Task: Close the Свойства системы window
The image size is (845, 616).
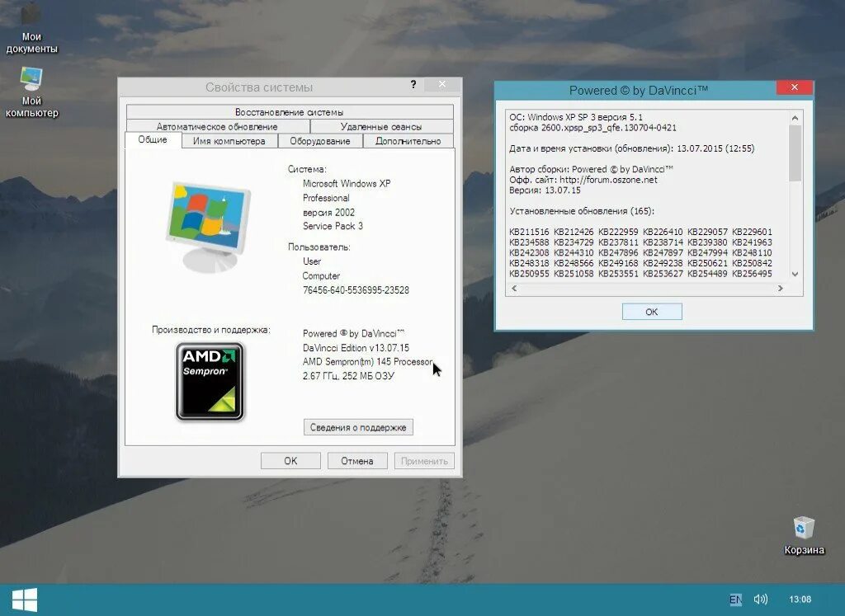Action: pyautogui.click(x=442, y=85)
